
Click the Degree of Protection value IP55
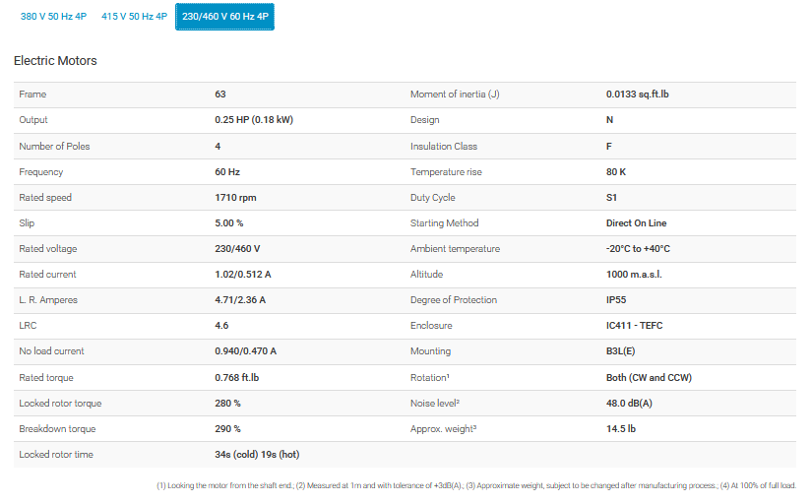(617, 299)
